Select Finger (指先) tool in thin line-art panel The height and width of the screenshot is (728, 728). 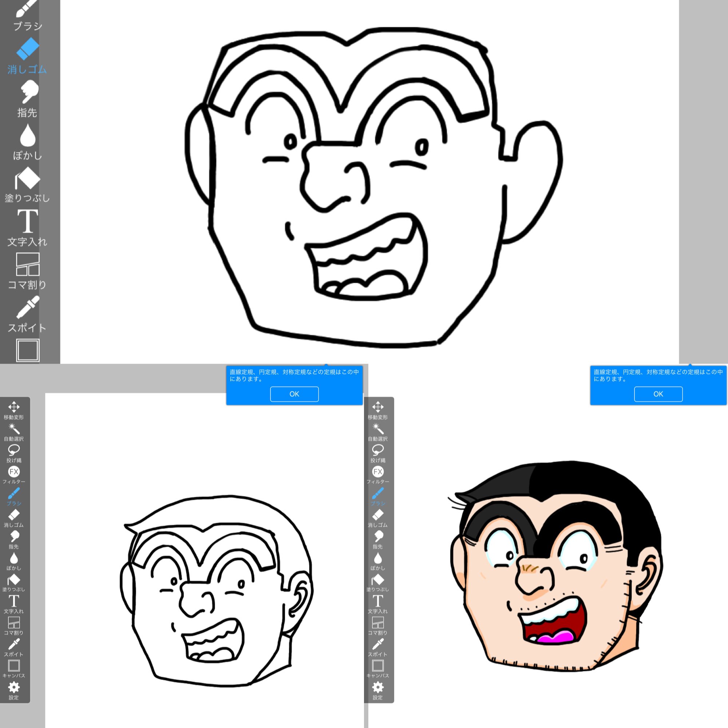[14, 539]
